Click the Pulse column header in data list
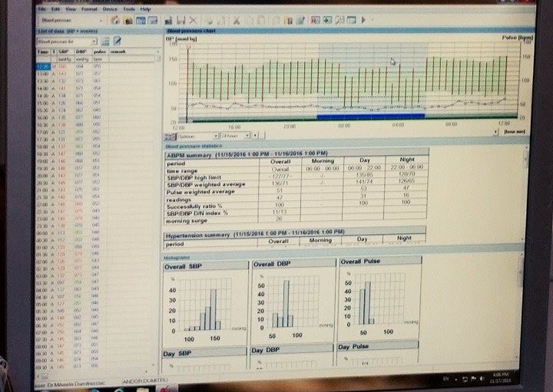 point(98,51)
